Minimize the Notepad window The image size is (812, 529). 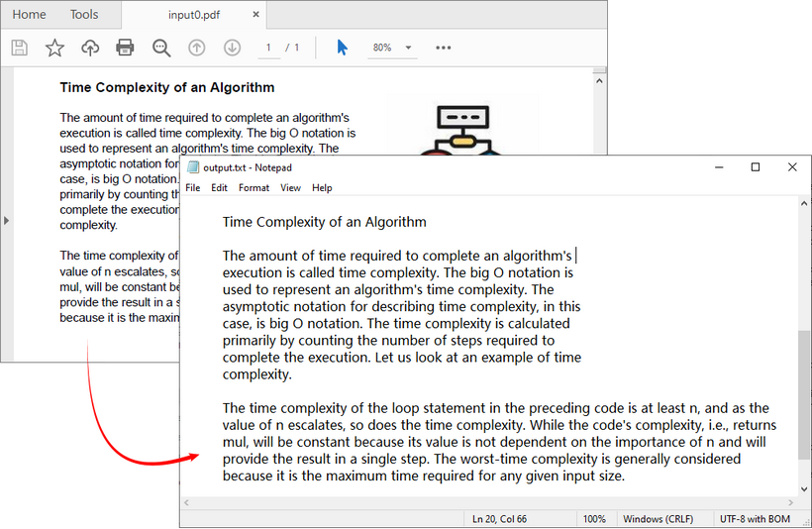[719, 167]
